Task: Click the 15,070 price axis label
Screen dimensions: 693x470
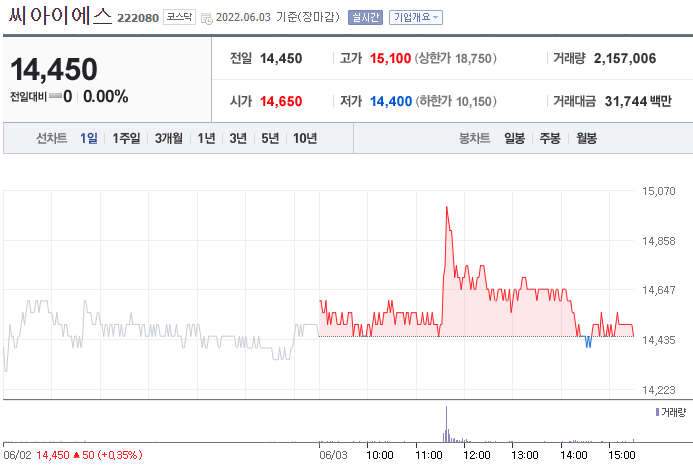Action: click(x=659, y=191)
